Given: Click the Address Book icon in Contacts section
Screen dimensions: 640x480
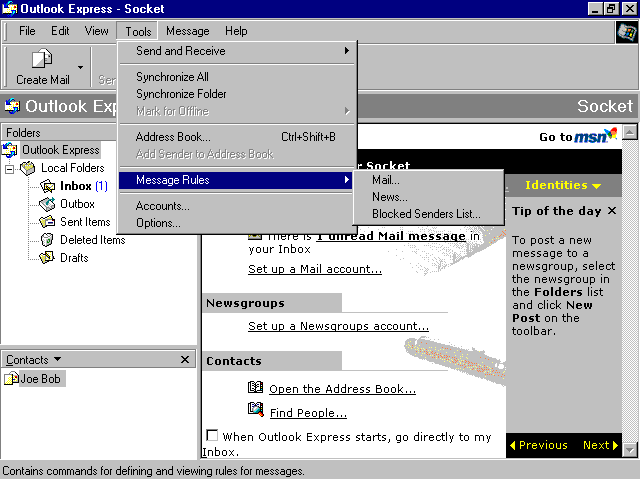Looking at the screenshot, I should click(x=256, y=387).
